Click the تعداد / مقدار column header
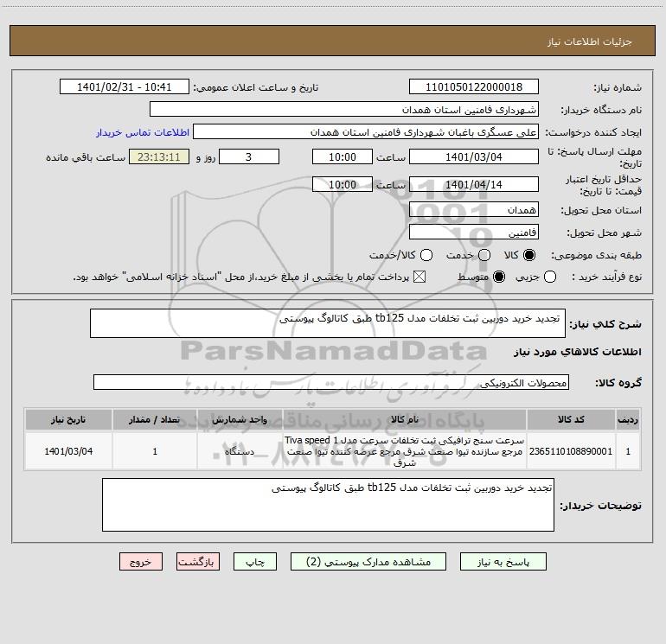This screenshot has width=666, height=644. (x=155, y=420)
